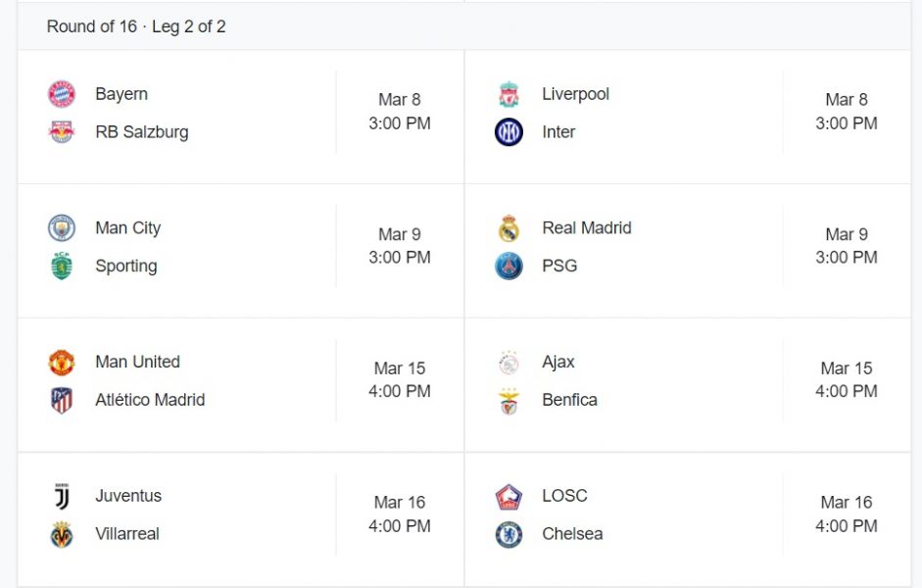Viewport: 922px width, 588px height.
Task: Click the Atlético Madrid crest
Action: (62, 400)
